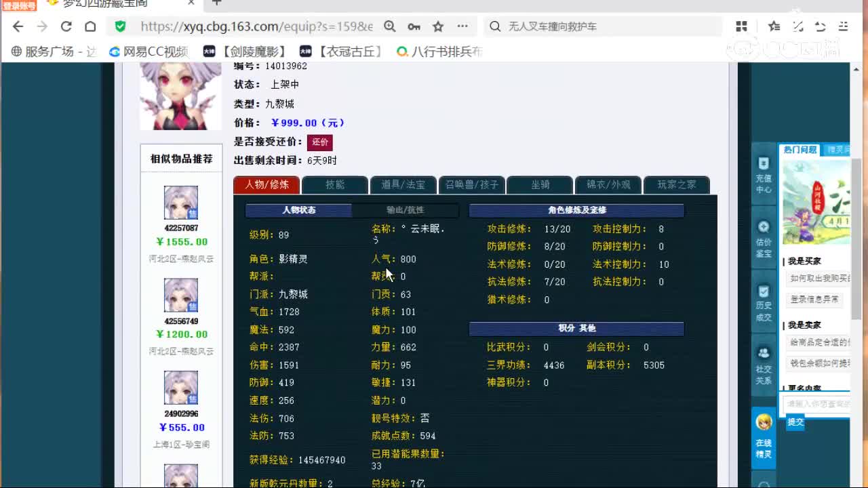Click the address bar URL field

(x=256, y=26)
